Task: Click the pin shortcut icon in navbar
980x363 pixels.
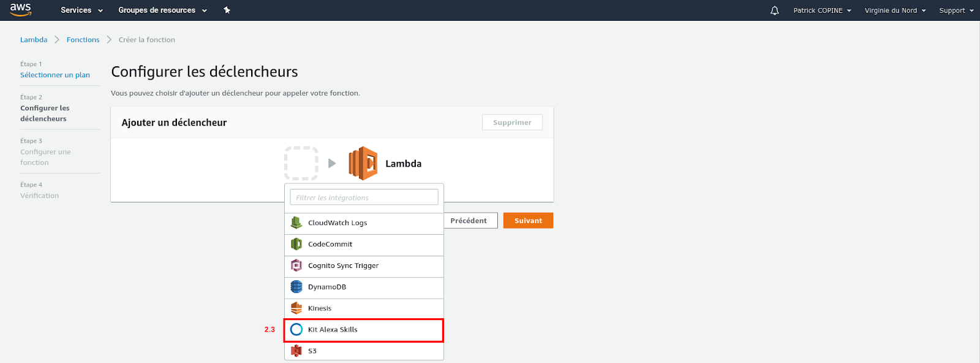Action: click(x=227, y=10)
